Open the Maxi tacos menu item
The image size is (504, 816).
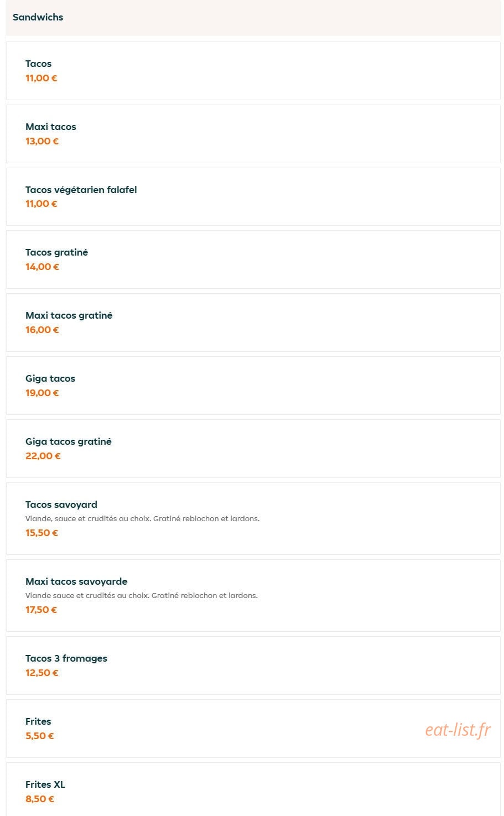(x=253, y=134)
